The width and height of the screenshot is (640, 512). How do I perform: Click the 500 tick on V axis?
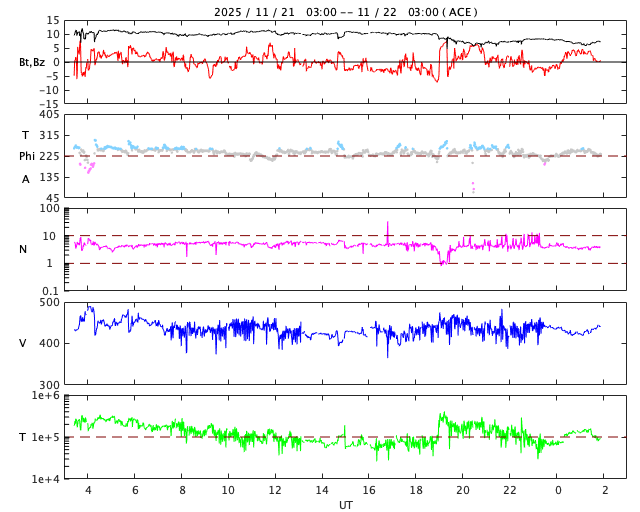coord(50,302)
